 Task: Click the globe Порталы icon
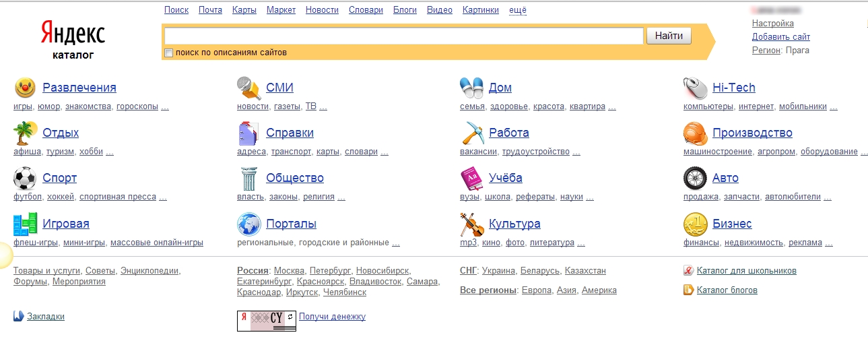coord(248,224)
